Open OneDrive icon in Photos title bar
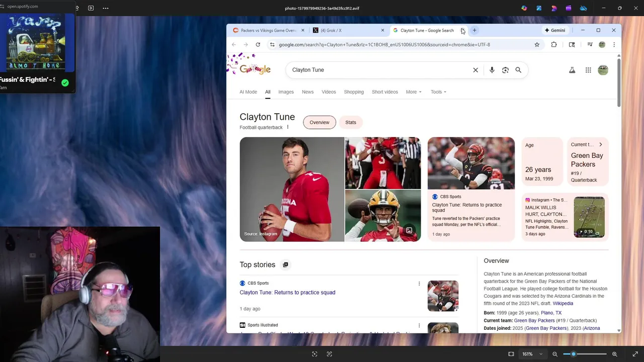Image resolution: width=644 pixels, height=362 pixels. [x=584, y=8]
